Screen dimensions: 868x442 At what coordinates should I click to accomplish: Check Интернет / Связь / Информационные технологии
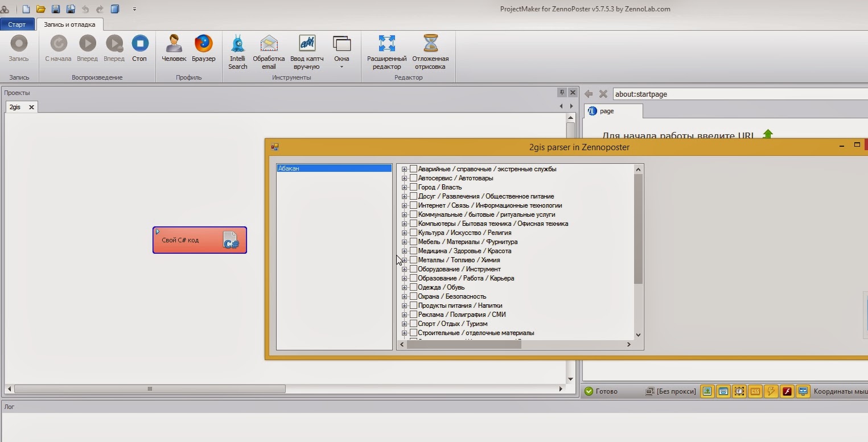click(x=414, y=205)
